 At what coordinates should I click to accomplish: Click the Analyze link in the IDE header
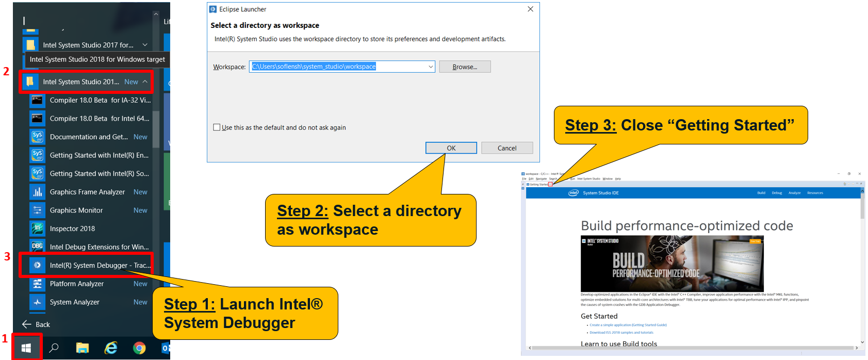[794, 193]
